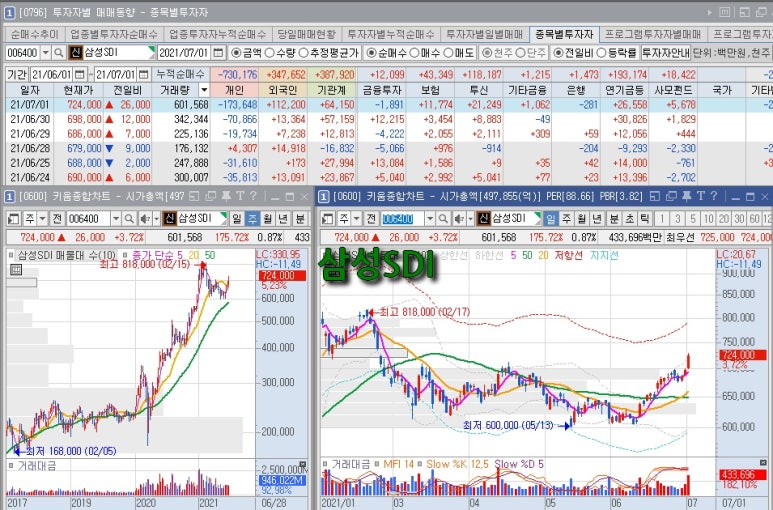Viewport: 773px width, 510px height.
Task: Open the 주 dropdown in left chart toolbar
Action: coord(42,218)
